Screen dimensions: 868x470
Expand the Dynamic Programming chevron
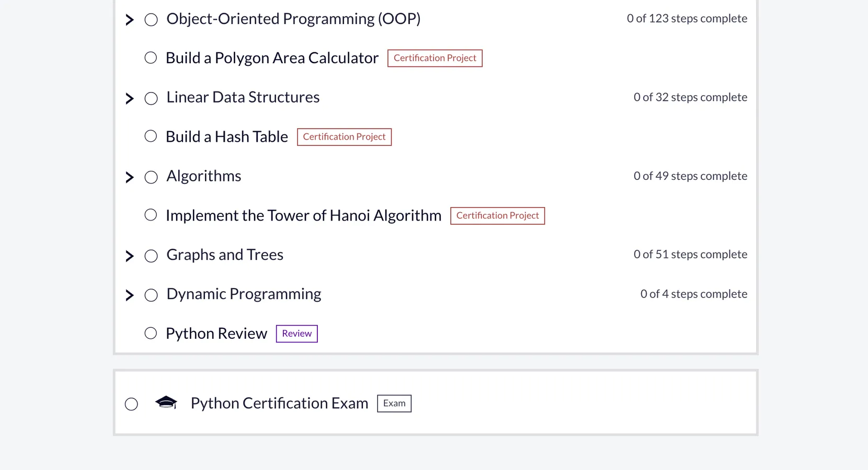(x=130, y=295)
